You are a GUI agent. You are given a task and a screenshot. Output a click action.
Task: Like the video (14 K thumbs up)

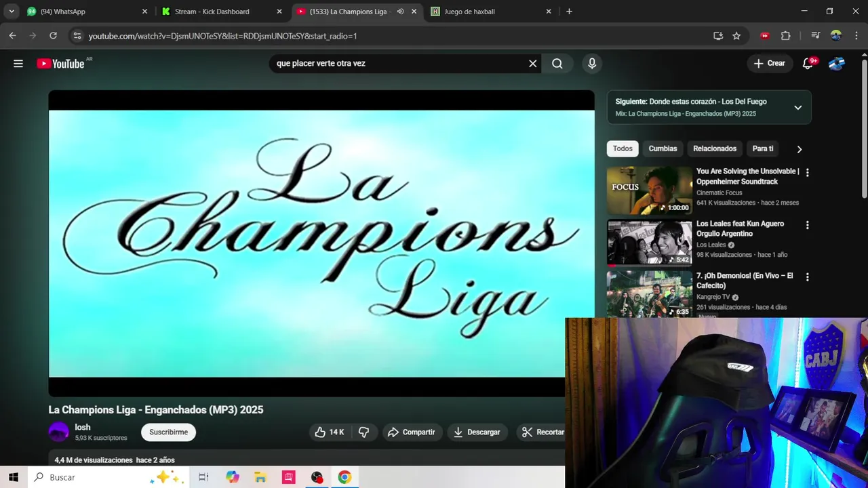(330, 432)
